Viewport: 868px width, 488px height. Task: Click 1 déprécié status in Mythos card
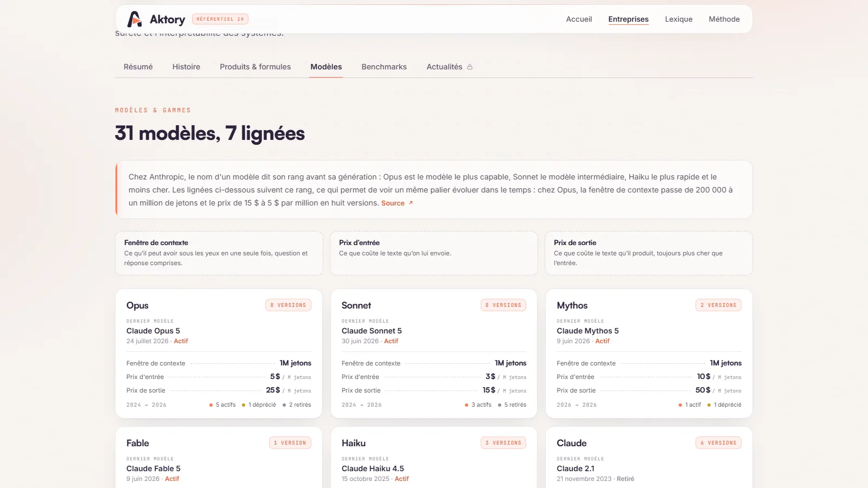[724, 404]
